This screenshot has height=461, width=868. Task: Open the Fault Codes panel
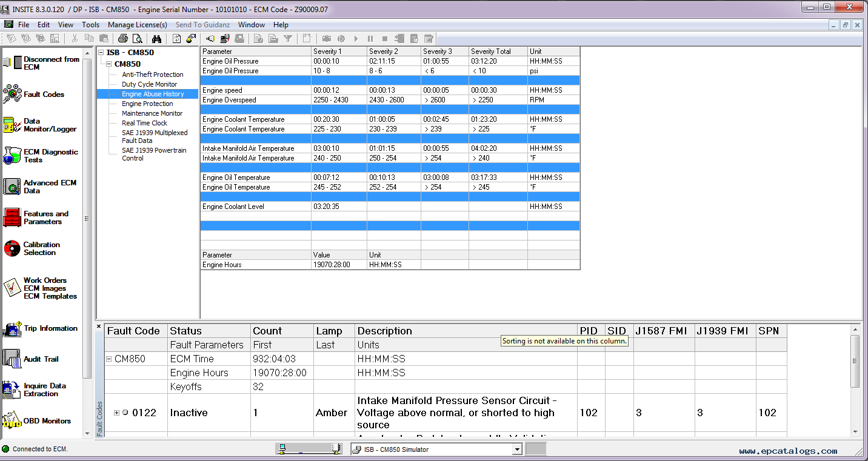(39, 94)
